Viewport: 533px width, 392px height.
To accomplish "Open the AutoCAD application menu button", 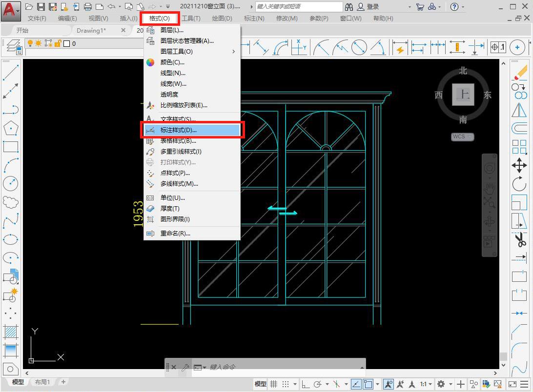I will point(11,9).
